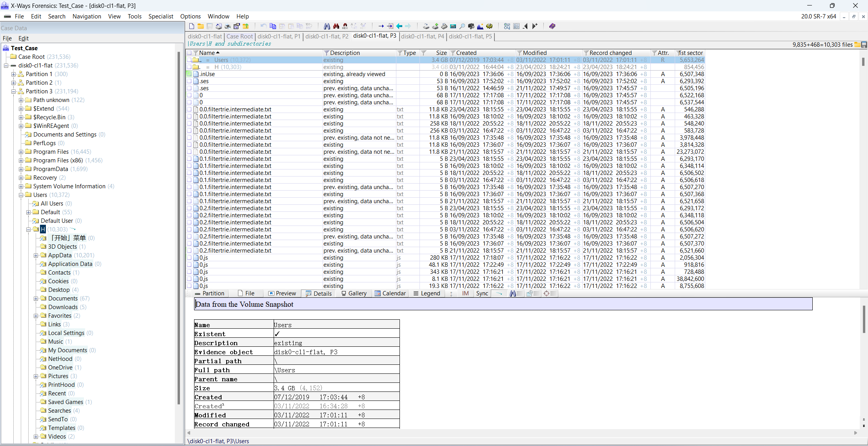Expand the Partition 3 tree node
Image resolution: width=868 pixels, height=446 pixels.
[x=13, y=91]
